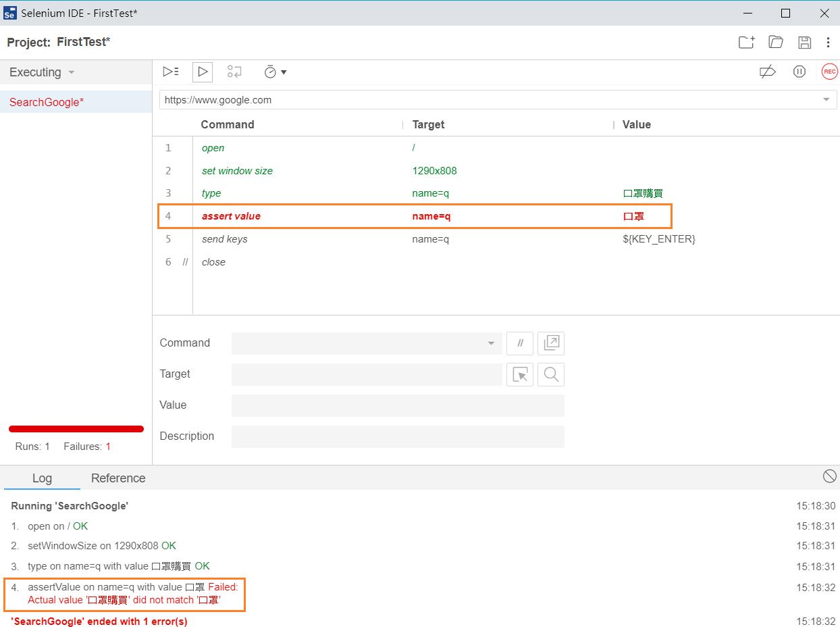Select the open command row

[x=496, y=148]
